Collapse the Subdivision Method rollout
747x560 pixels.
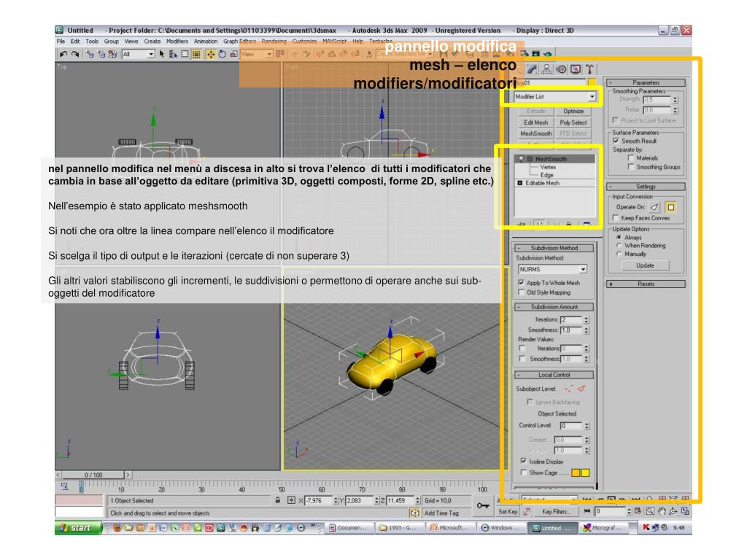pyautogui.click(x=554, y=248)
